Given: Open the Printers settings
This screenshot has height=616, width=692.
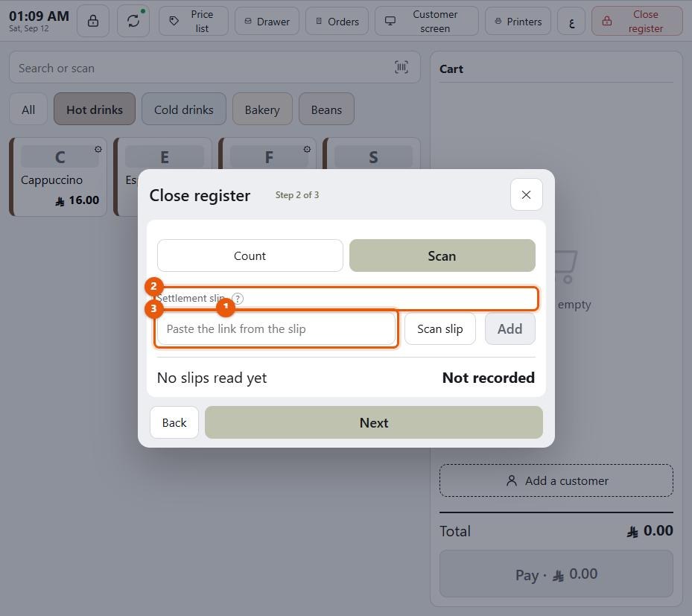Looking at the screenshot, I should 518,21.
